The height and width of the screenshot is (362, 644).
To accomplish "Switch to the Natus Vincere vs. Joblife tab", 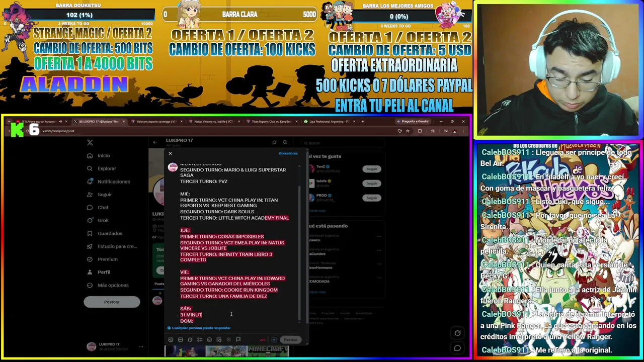I will [x=214, y=121].
